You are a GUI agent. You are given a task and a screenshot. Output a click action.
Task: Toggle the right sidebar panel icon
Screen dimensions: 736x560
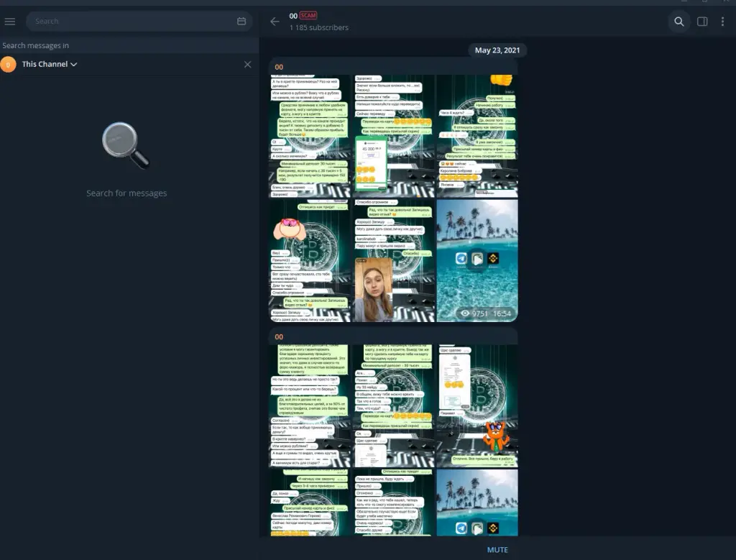[x=702, y=22]
